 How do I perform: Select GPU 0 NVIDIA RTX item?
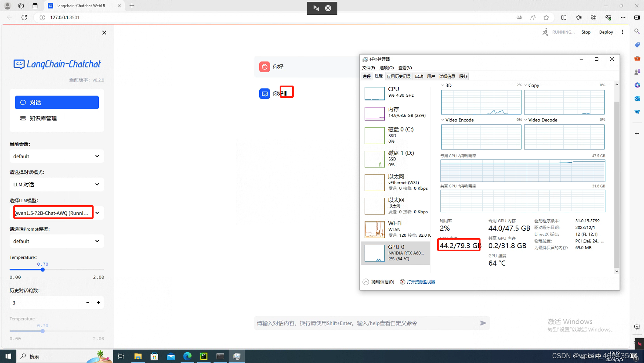tap(396, 253)
